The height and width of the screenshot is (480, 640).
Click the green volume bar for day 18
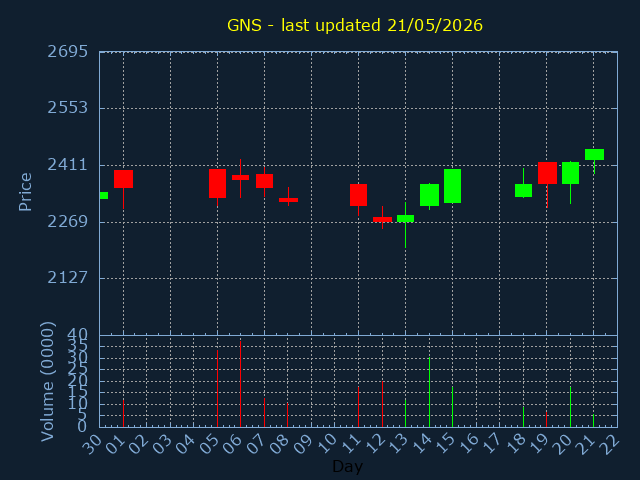click(523, 417)
